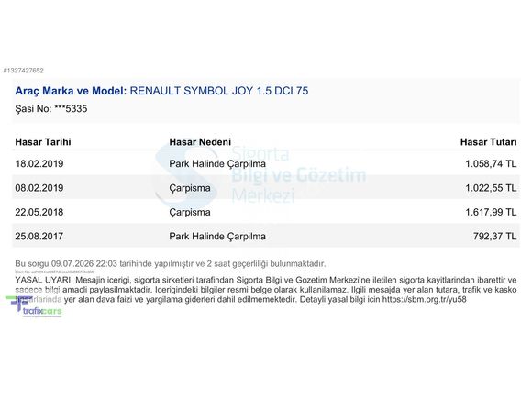This screenshot has width=532, height=399.
Task: Select the date 25.08.2017
Action: (x=39, y=236)
